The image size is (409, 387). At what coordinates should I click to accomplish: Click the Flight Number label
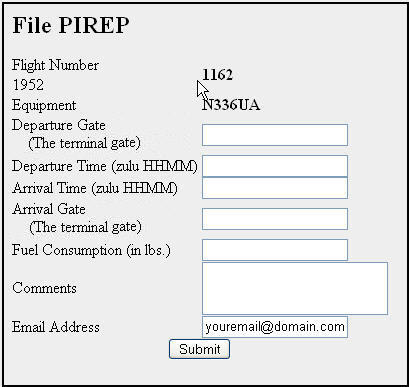coord(55,65)
